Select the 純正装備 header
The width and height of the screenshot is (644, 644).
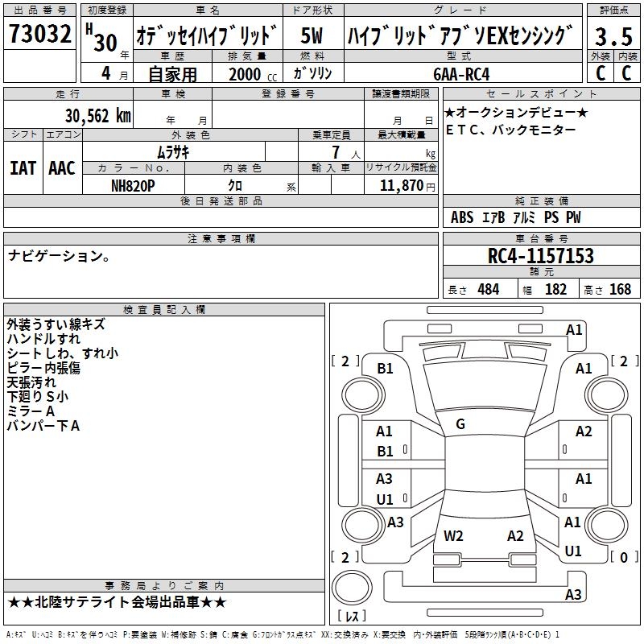[541, 200]
